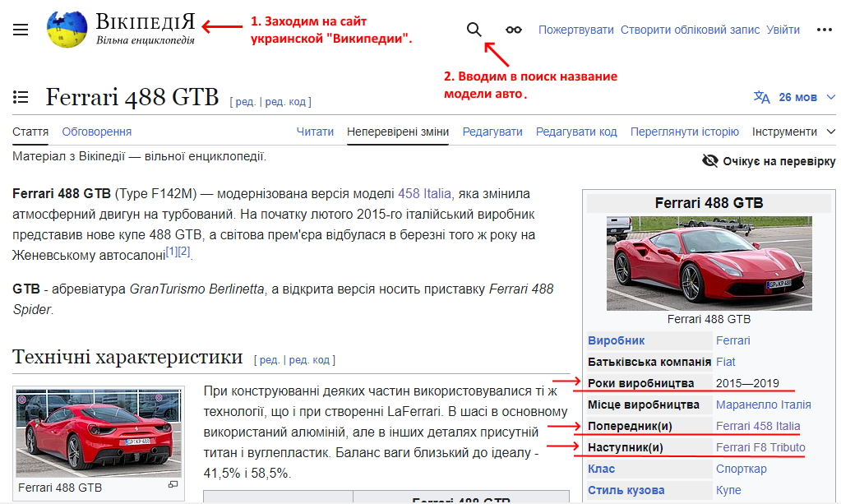
Task: Enlarge the rear Ferrari thumbnail icon
Action: click(173, 485)
